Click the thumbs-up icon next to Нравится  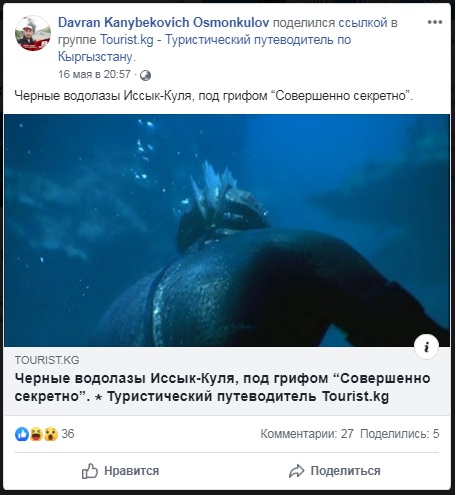[90, 471]
